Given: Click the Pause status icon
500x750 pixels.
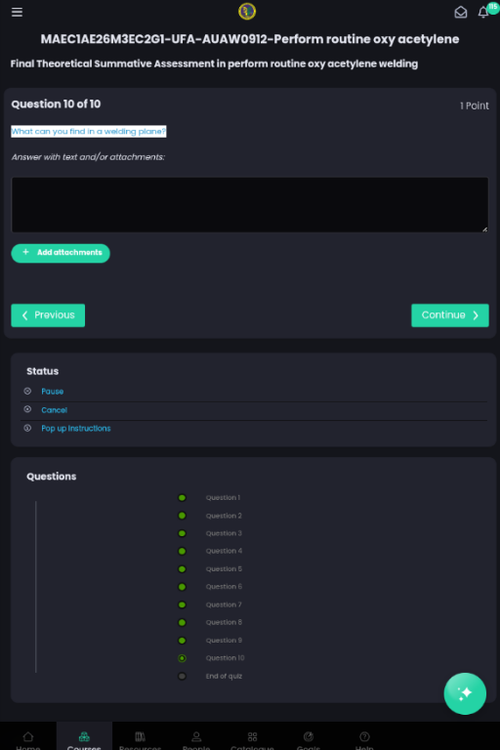Looking at the screenshot, I should [27, 391].
